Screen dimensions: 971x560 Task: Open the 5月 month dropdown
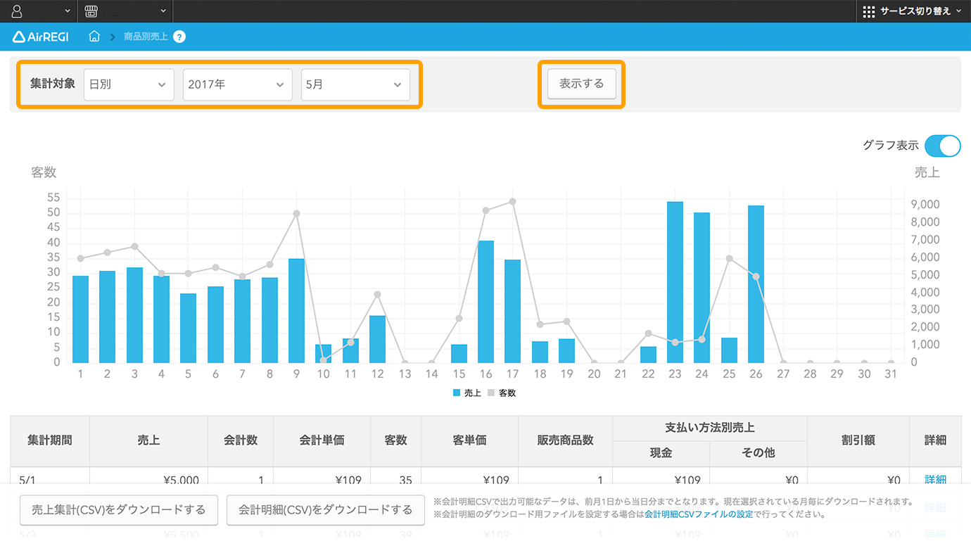[355, 84]
